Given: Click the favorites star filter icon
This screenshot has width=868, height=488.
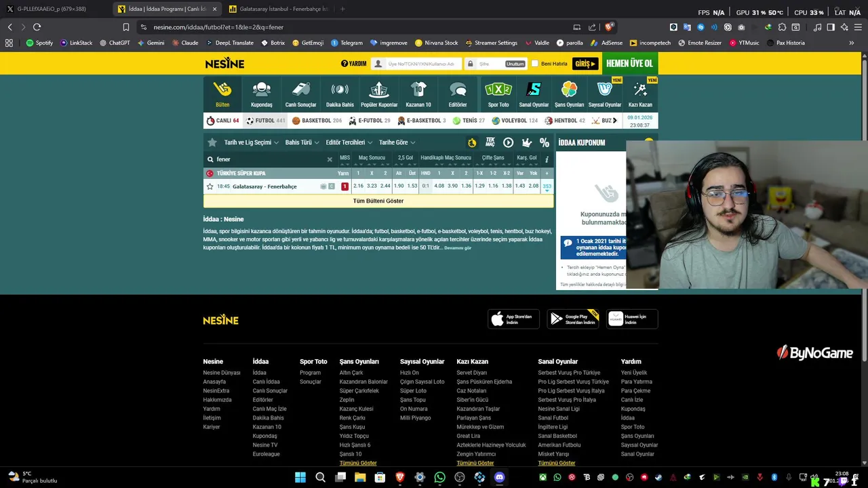Looking at the screenshot, I should [212, 142].
